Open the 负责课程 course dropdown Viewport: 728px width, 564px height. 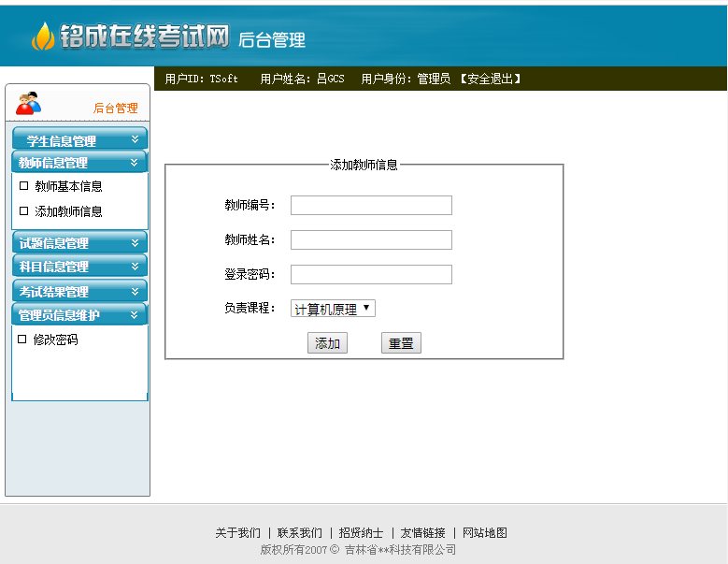click(x=333, y=309)
